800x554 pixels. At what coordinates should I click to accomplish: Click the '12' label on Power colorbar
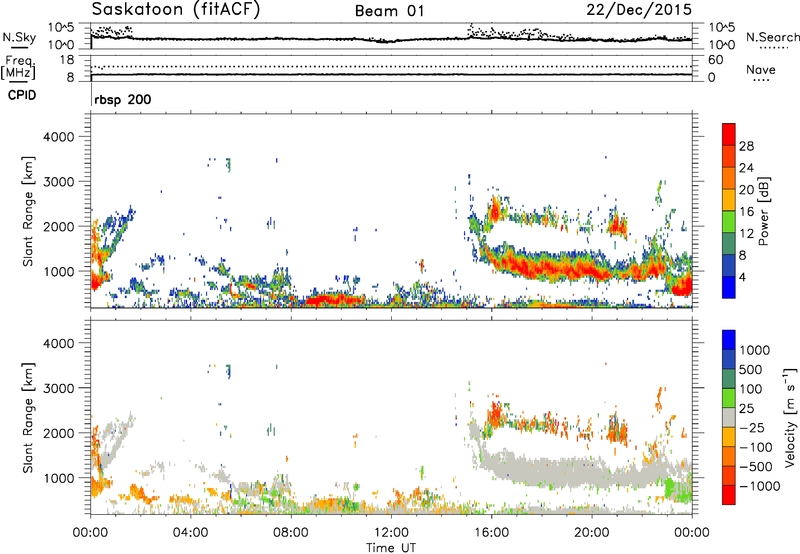tap(746, 234)
